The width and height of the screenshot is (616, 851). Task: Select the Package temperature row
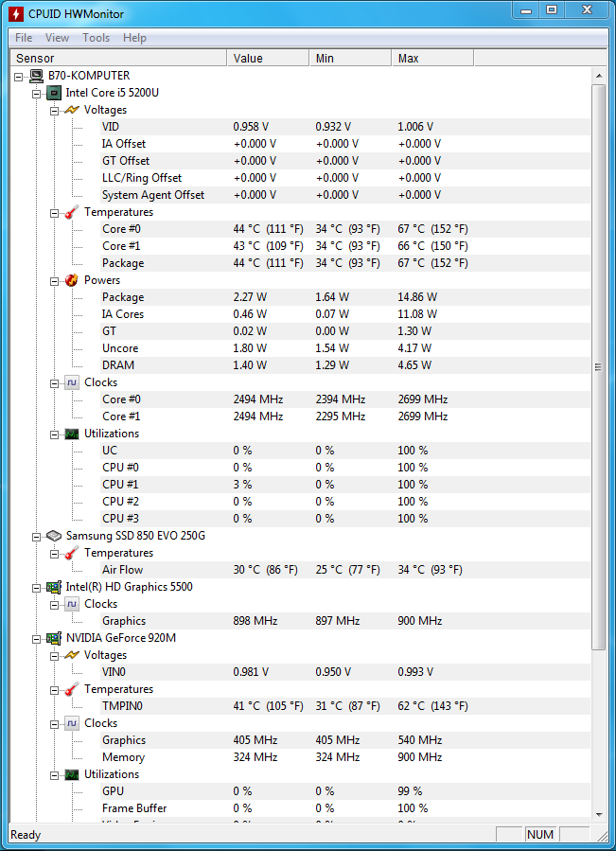coord(345,263)
